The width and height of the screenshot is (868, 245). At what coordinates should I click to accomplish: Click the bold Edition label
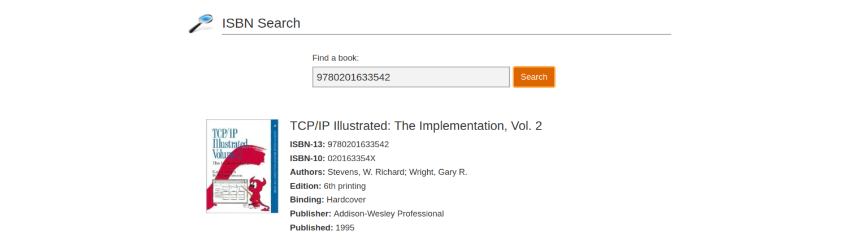pos(305,186)
